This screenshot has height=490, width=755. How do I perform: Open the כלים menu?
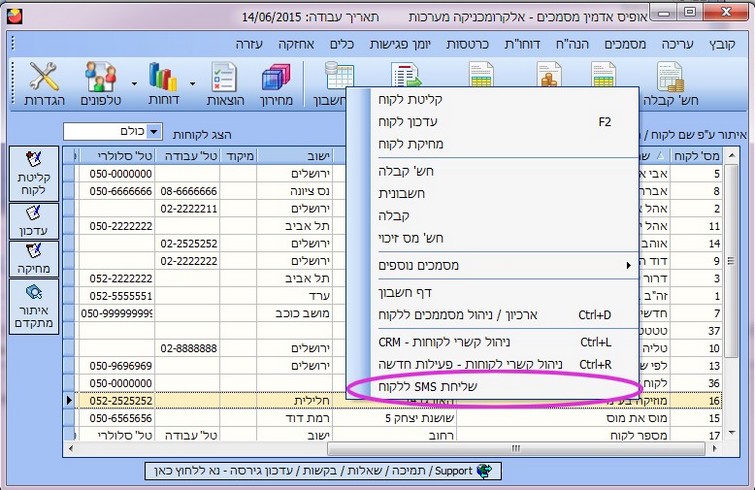pos(341,44)
